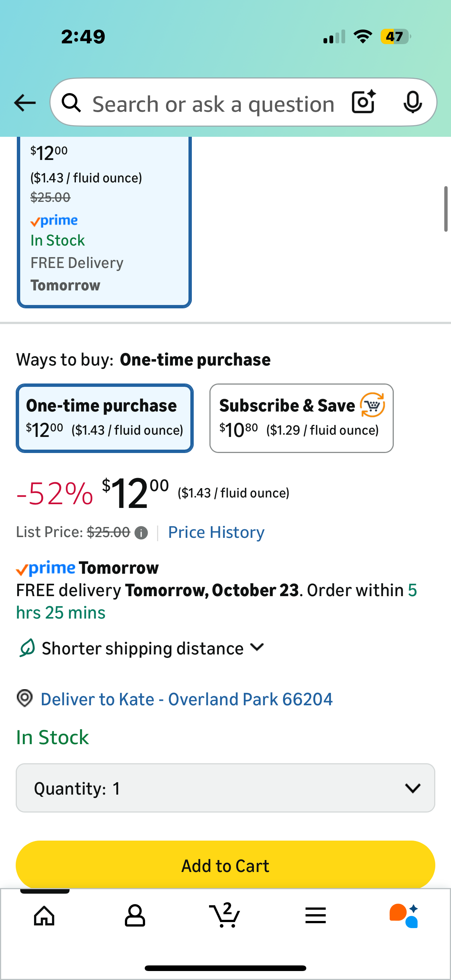Launch the Rufus AI assistant icon
The width and height of the screenshot is (451, 980).
pyautogui.click(x=404, y=915)
